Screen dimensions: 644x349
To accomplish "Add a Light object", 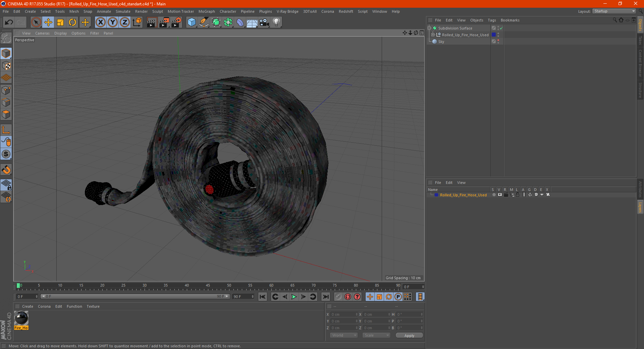I will (x=276, y=22).
